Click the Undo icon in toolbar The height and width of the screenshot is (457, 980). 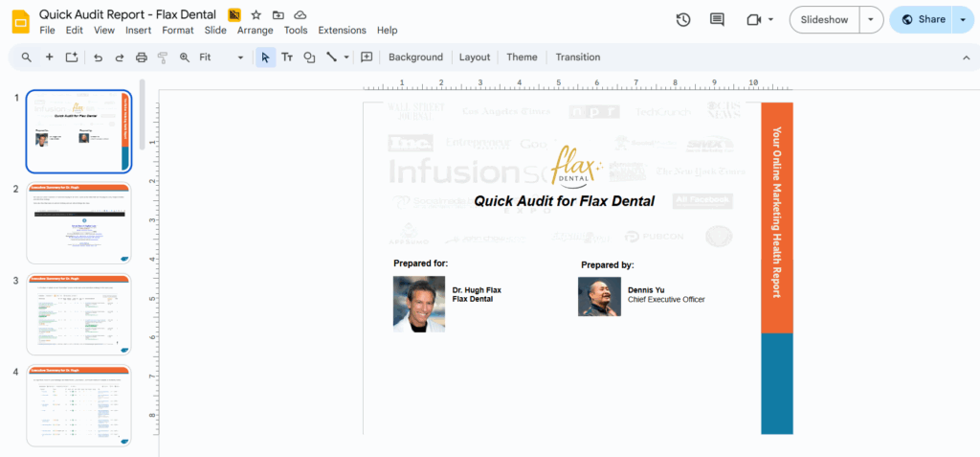click(98, 57)
